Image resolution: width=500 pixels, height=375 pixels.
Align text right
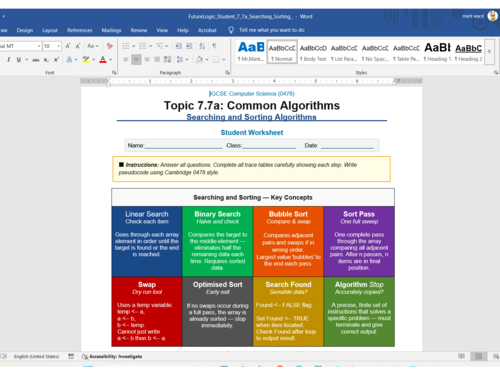click(x=147, y=60)
